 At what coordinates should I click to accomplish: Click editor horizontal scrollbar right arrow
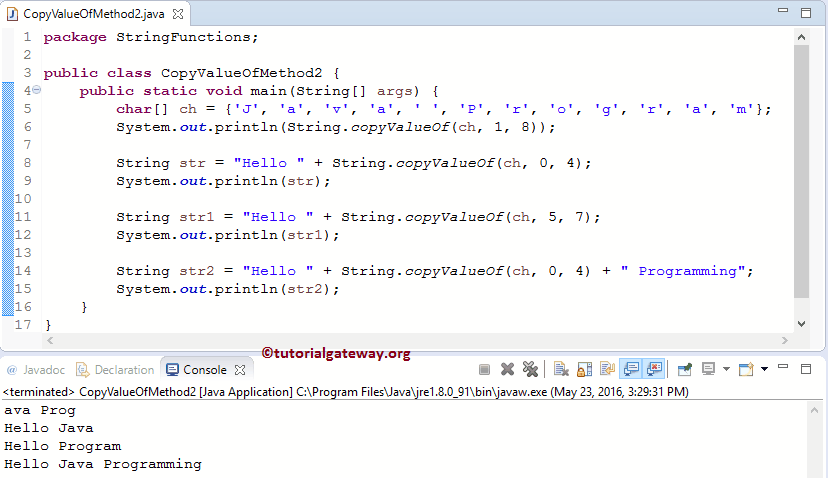coord(785,341)
